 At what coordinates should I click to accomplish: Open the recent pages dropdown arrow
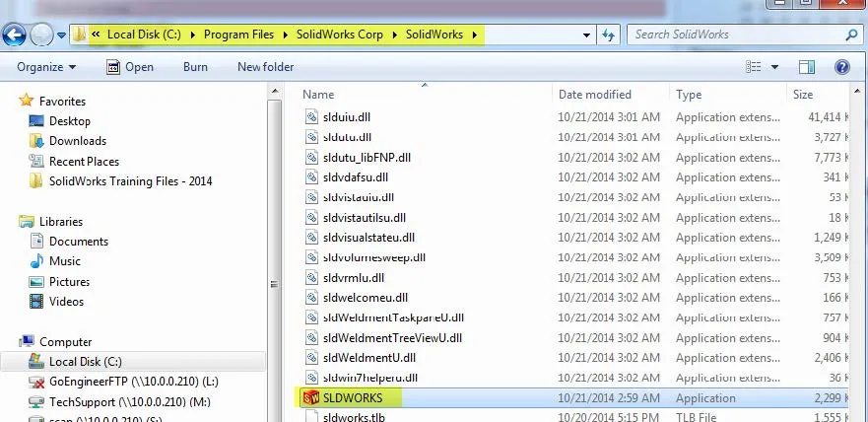(61, 35)
